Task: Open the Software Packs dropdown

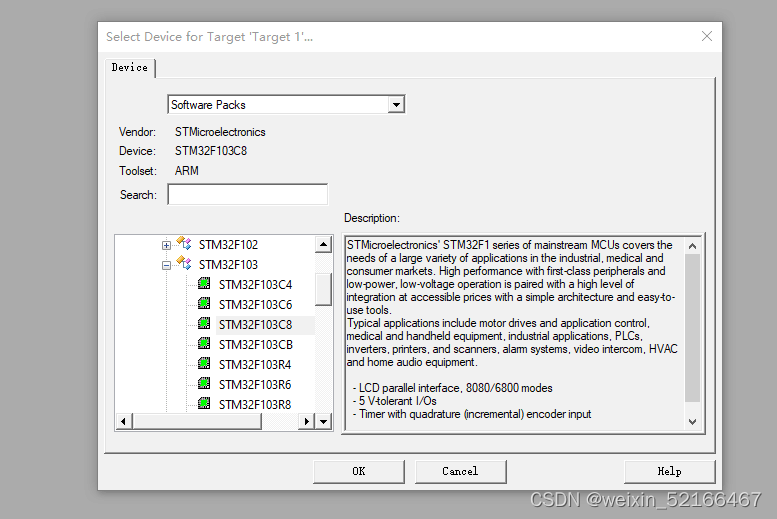Action: pyautogui.click(x=396, y=105)
